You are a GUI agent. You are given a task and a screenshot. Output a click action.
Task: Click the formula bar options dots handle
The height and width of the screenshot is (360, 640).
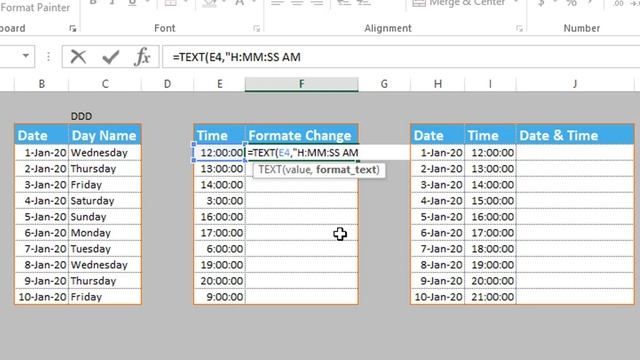48,57
